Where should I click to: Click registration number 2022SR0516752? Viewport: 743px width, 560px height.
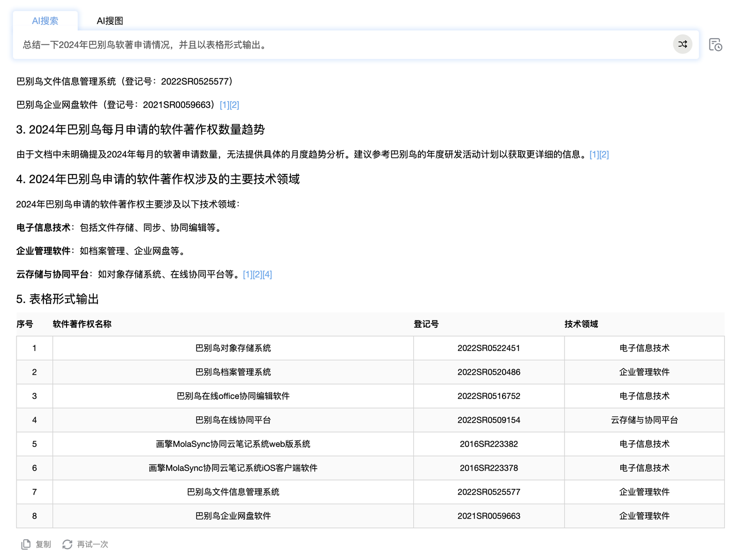pyautogui.click(x=489, y=396)
